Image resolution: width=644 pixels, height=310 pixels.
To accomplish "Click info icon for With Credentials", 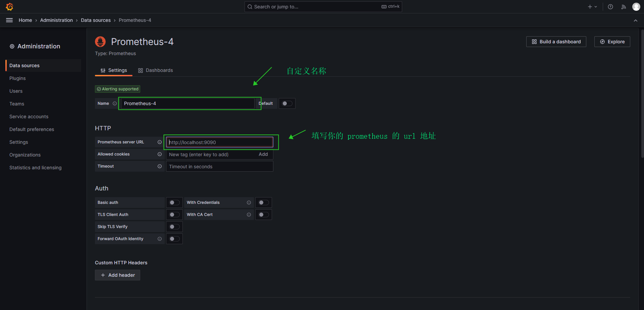I will [x=249, y=203].
